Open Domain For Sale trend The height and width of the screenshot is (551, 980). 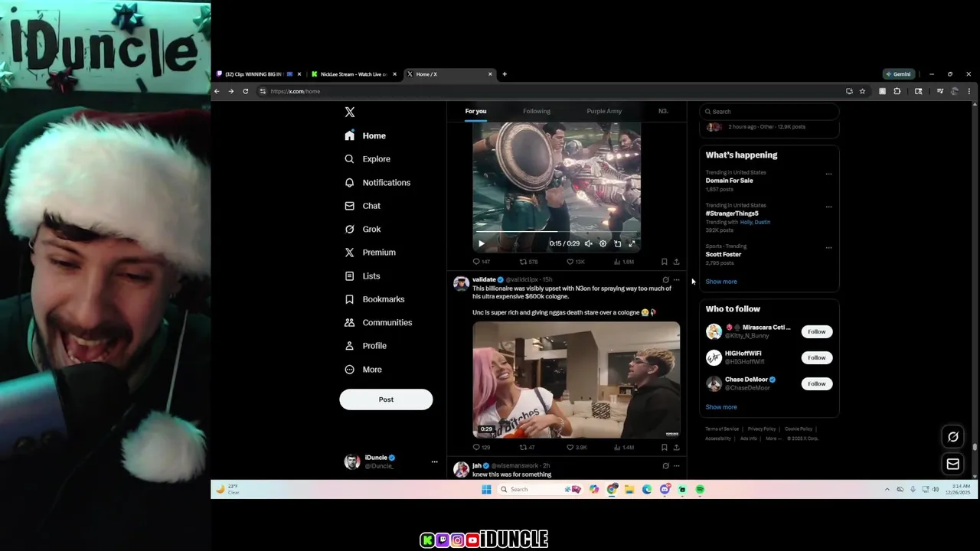click(x=730, y=181)
